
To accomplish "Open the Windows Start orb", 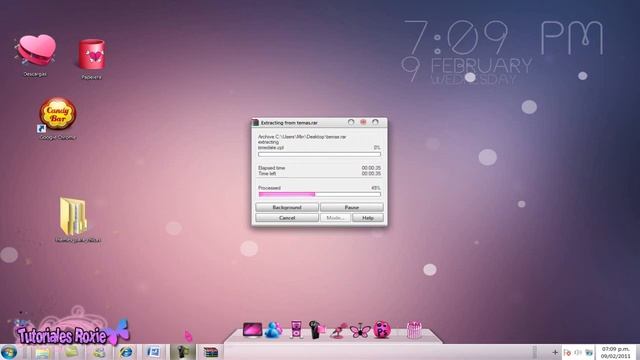I will 9,352.
